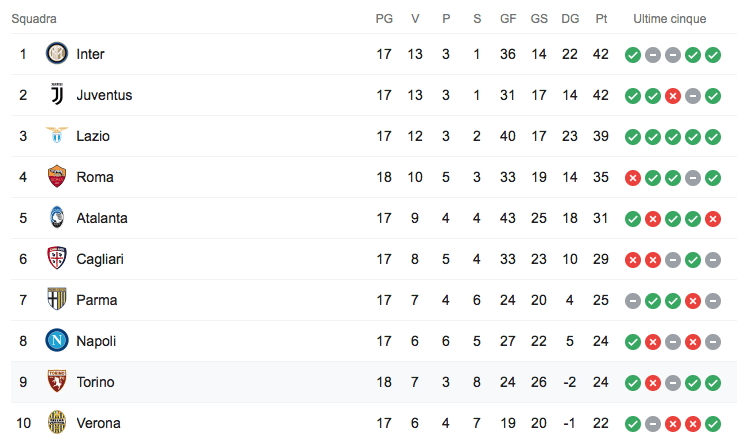The width and height of the screenshot is (737, 441).
Task: Click the Inter club crest
Action: (56, 54)
